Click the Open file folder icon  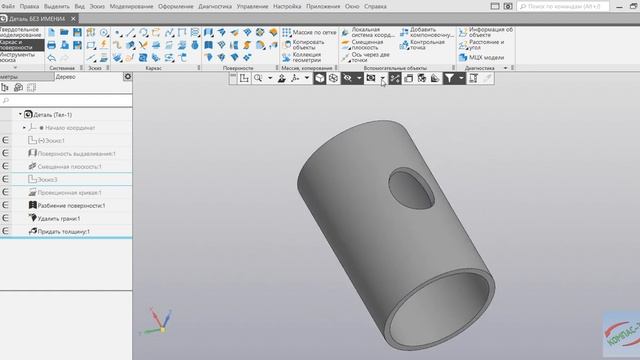click(64, 33)
